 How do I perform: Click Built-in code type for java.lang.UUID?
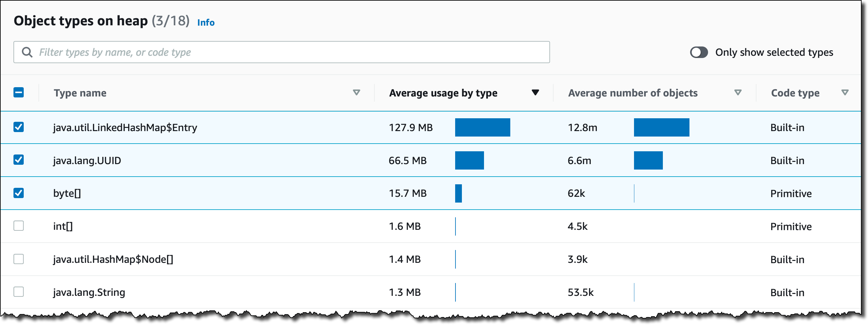(x=788, y=161)
